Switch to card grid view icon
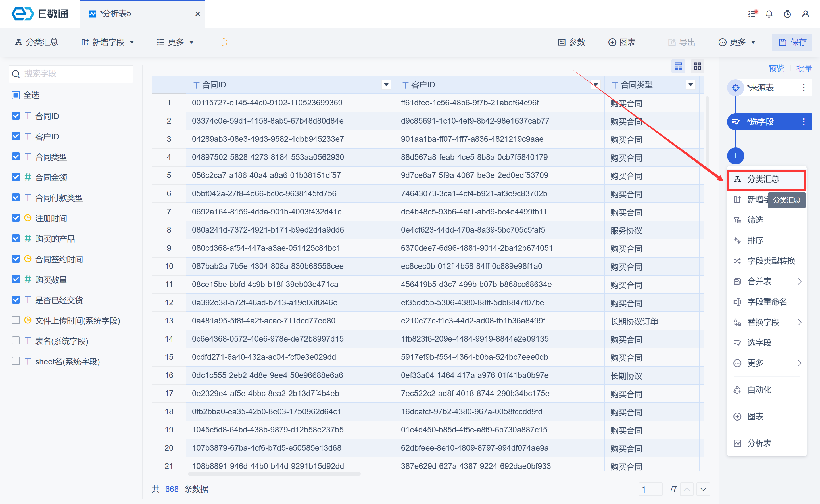 (697, 66)
